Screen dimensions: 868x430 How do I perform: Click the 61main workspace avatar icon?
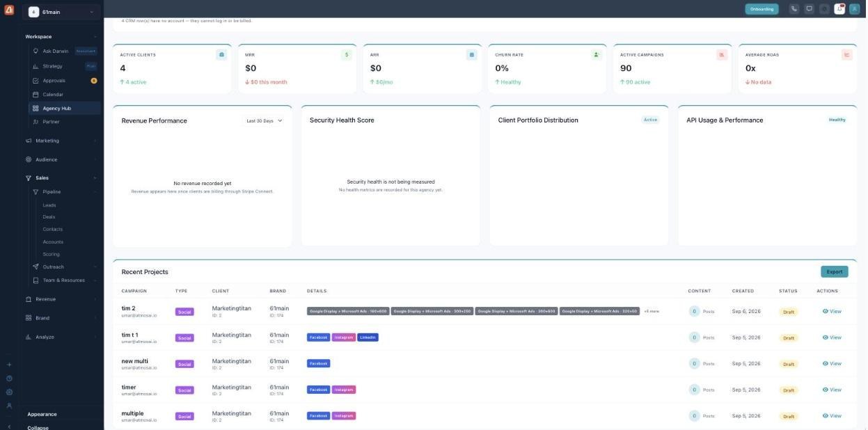[33, 12]
